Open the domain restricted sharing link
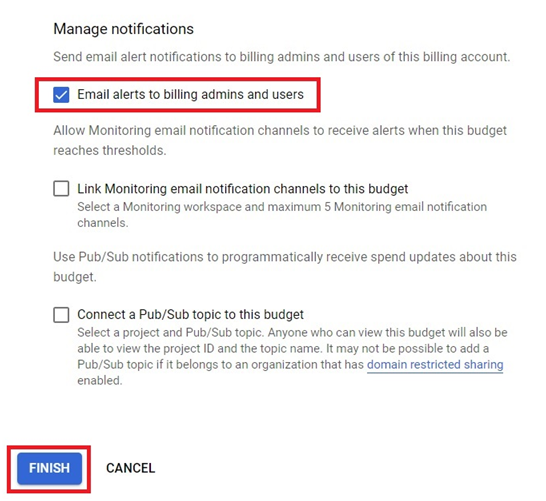 (435, 365)
